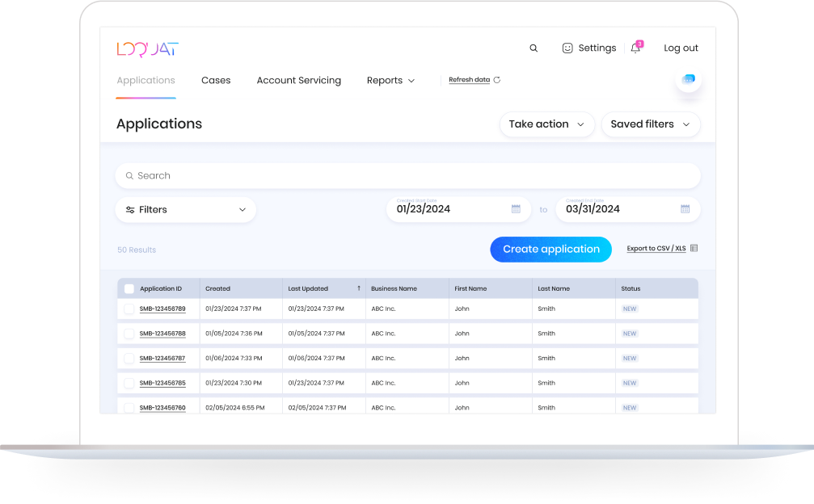
Task: Open application SMB-123456787 link
Action: point(162,359)
